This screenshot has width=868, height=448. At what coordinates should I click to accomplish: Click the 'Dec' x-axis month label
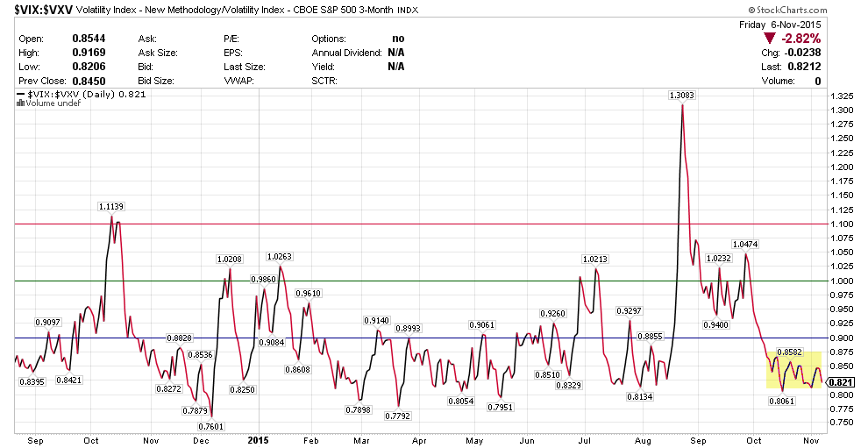201,441
